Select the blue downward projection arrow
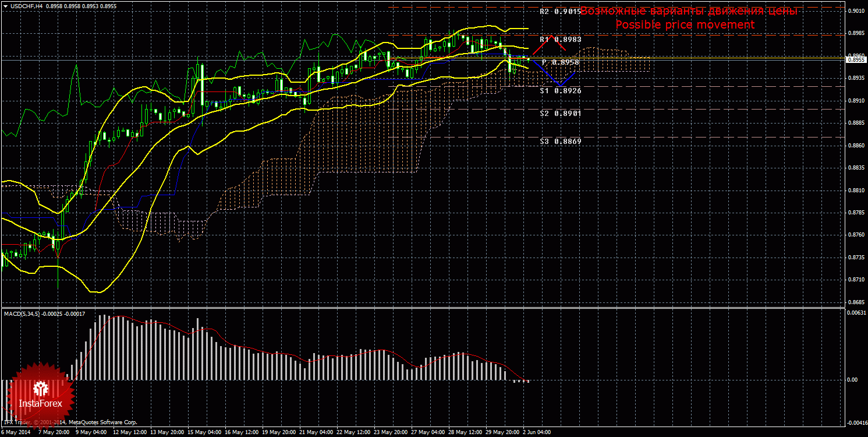 click(x=554, y=75)
